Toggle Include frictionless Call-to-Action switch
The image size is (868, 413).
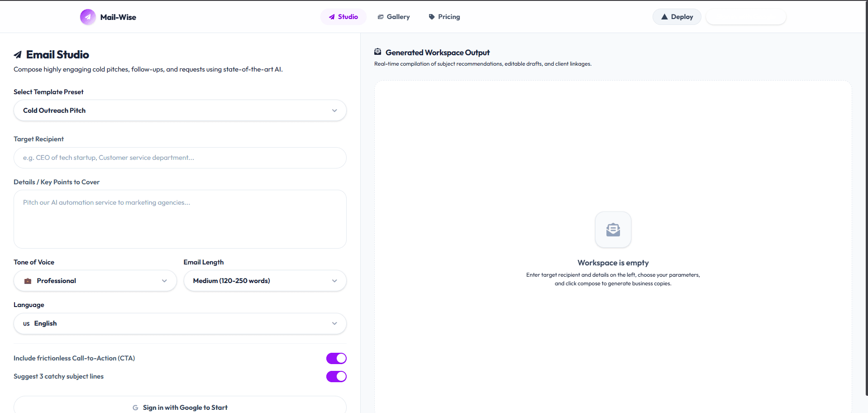[336, 358]
